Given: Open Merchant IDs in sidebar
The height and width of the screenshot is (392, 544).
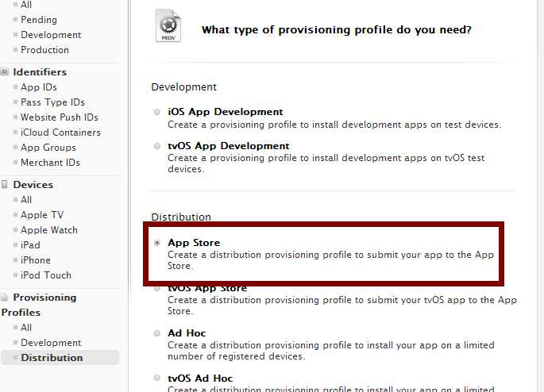Looking at the screenshot, I should [50, 163].
